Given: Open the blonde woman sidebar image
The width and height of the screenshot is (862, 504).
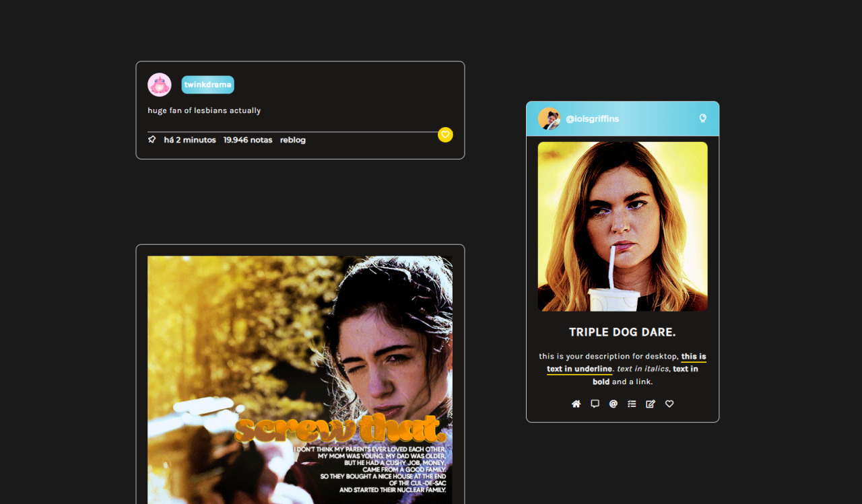Looking at the screenshot, I should coord(622,226).
